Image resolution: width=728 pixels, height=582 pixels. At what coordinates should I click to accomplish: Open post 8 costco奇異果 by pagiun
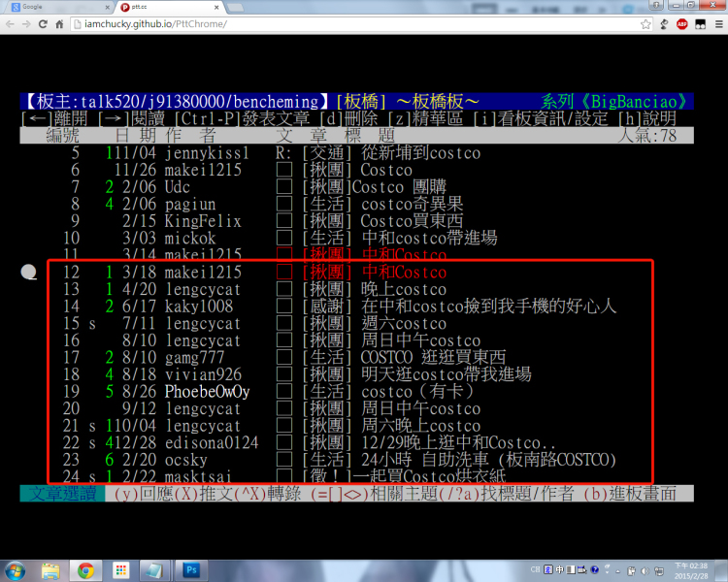tap(356, 204)
